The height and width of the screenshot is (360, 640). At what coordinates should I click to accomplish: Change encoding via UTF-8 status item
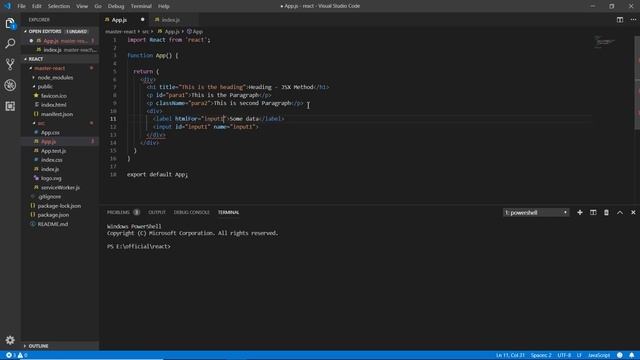click(x=564, y=355)
